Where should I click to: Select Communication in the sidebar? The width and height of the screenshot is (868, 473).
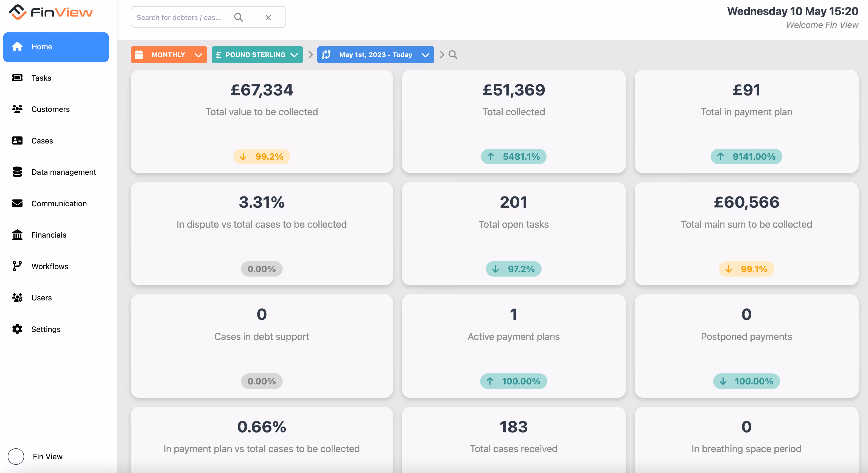point(56,204)
